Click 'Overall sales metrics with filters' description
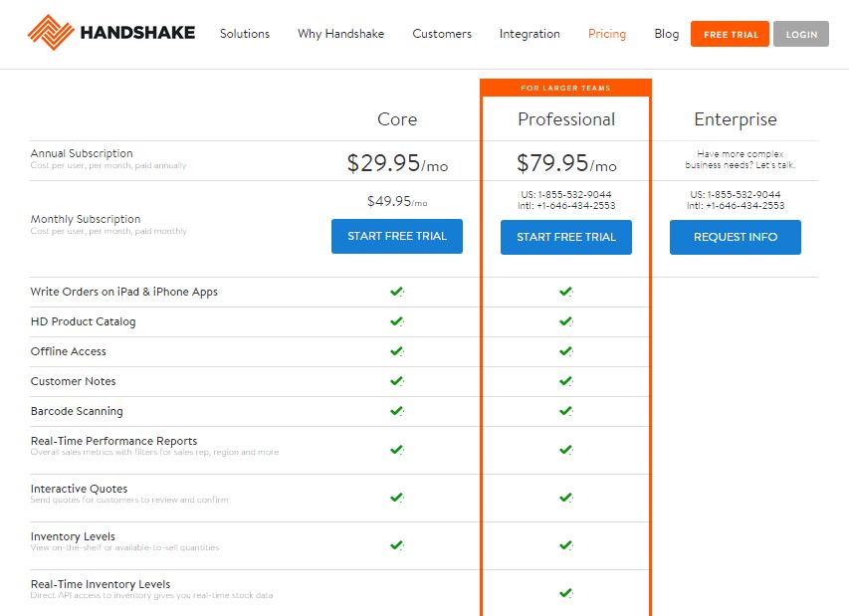Screen dimensions: 849x616 [x=154, y=452]
